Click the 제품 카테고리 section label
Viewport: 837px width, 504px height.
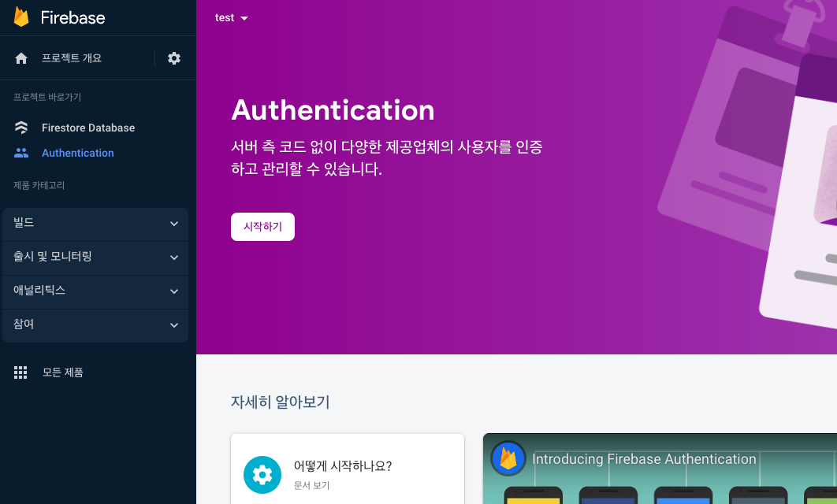pos(39,185)
